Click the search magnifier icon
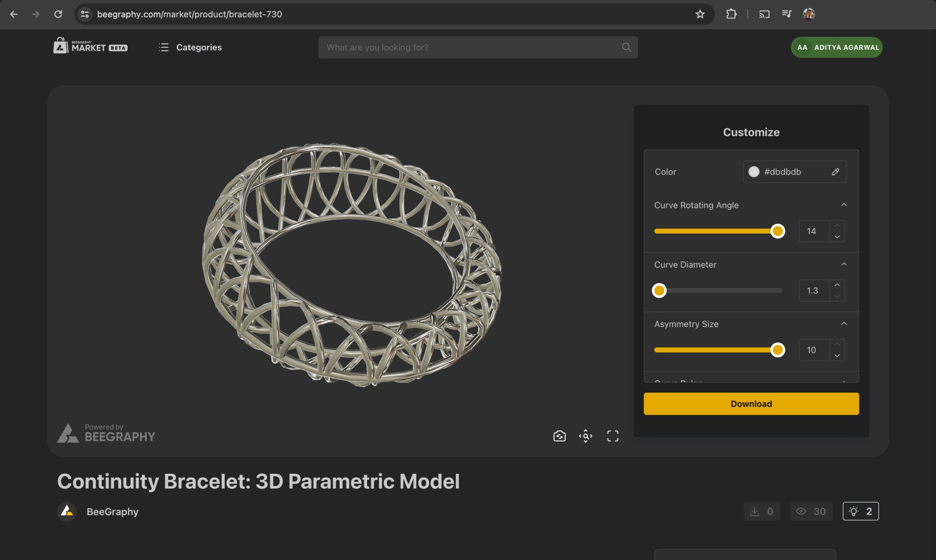 [x=626, y=47]
